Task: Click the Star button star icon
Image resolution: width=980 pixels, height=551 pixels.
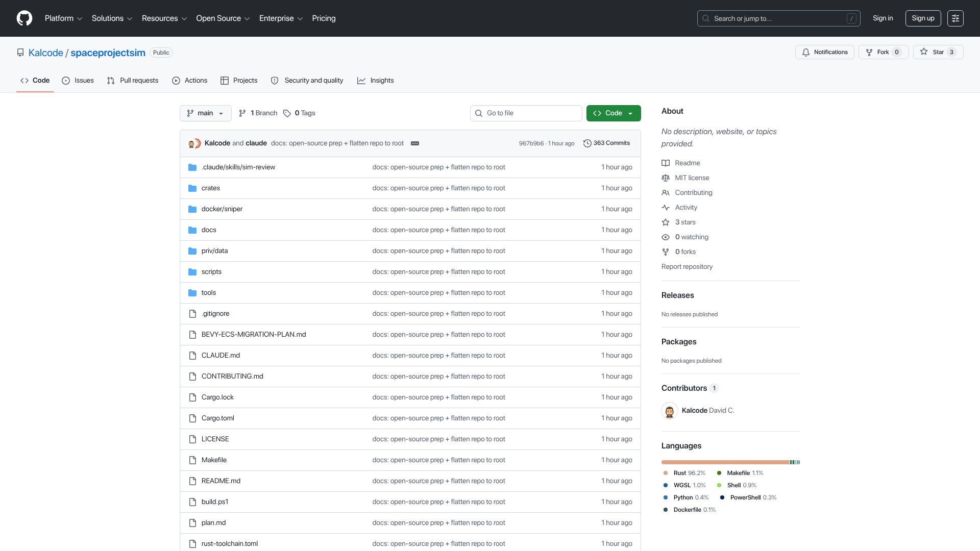Action: coord(924,52)
